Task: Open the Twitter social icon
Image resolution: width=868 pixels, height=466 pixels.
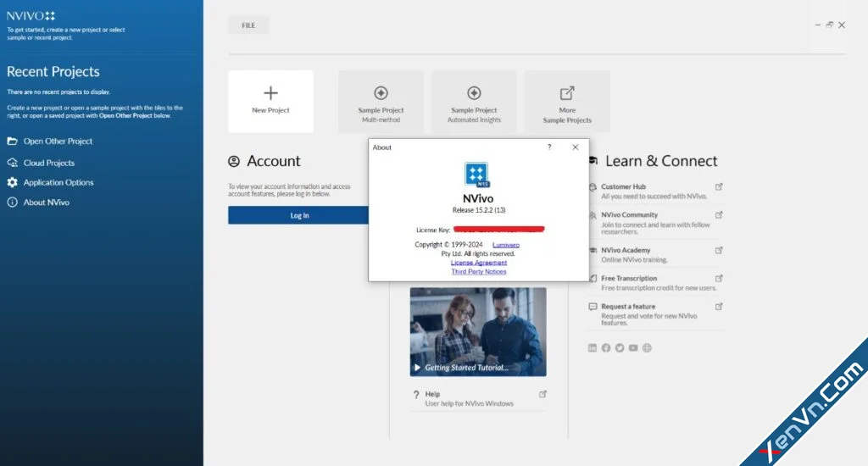Action: (x=620, y=348)
